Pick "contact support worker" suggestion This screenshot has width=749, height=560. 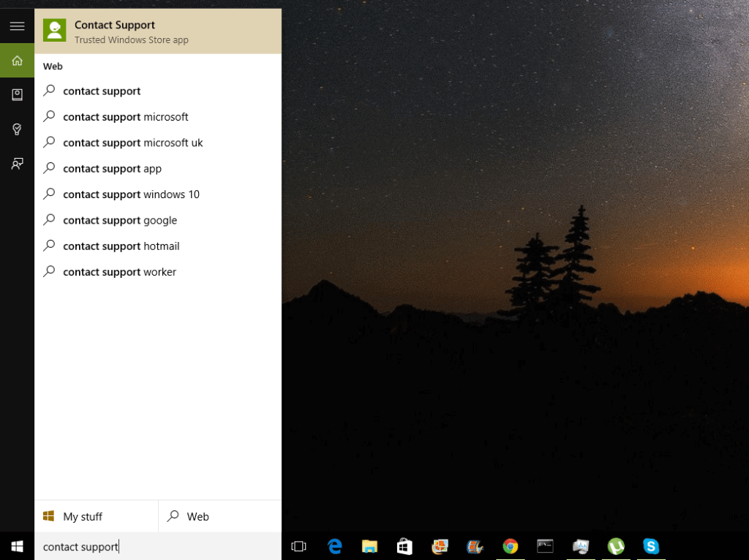158,271
